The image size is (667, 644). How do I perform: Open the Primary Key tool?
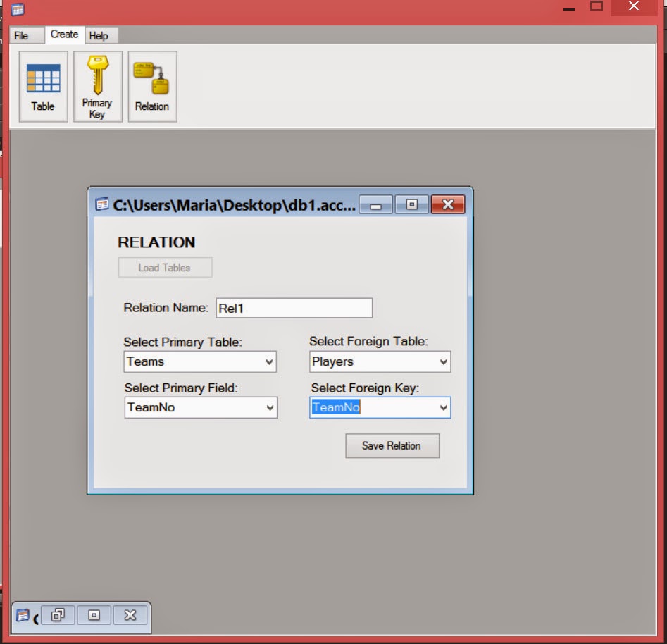97,85
